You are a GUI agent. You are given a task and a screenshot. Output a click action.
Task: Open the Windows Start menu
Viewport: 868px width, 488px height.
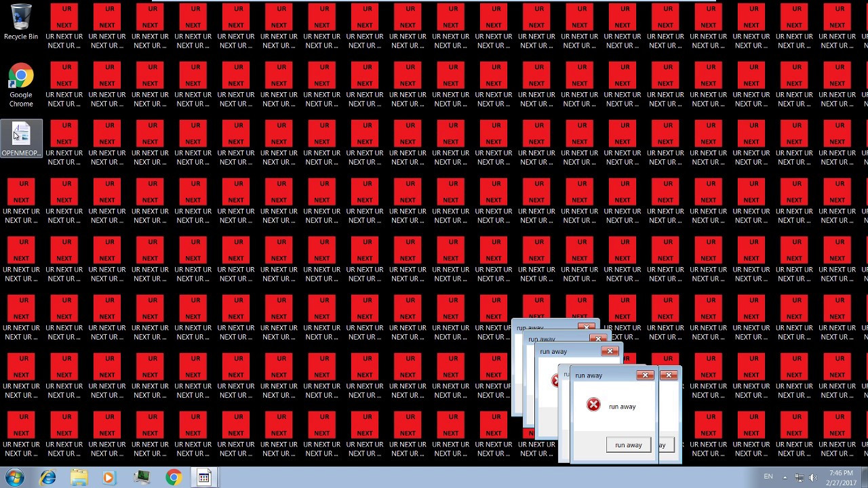16,477
